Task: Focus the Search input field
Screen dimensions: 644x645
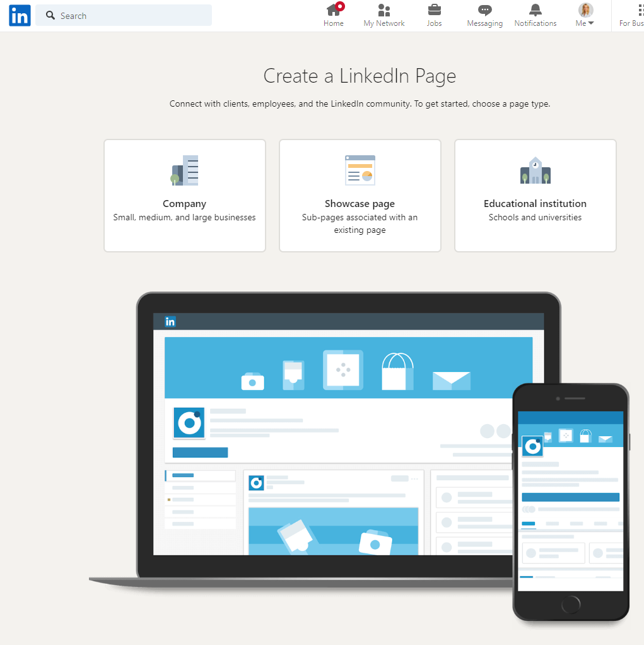Action: click(124, 16)
